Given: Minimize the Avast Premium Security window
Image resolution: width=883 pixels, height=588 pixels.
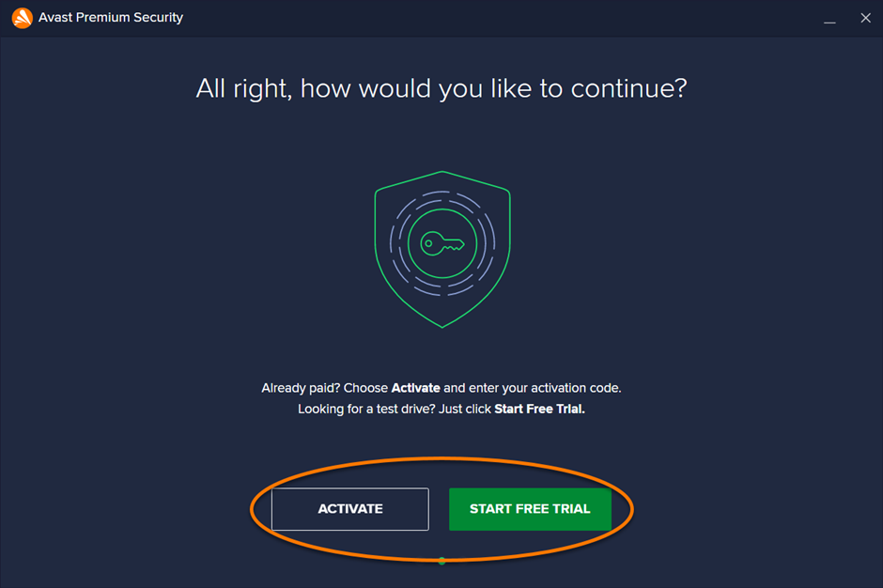Looking at the screenshot, I should coord(830,19).
